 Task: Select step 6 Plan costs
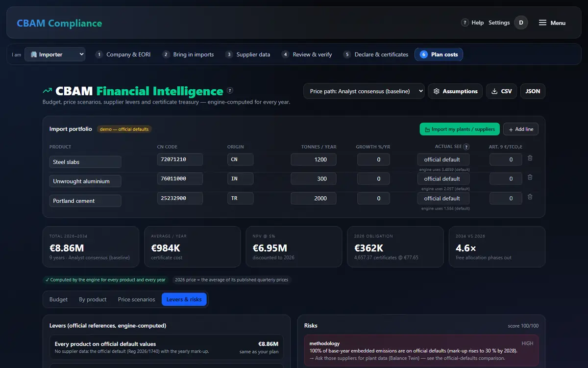439,54
